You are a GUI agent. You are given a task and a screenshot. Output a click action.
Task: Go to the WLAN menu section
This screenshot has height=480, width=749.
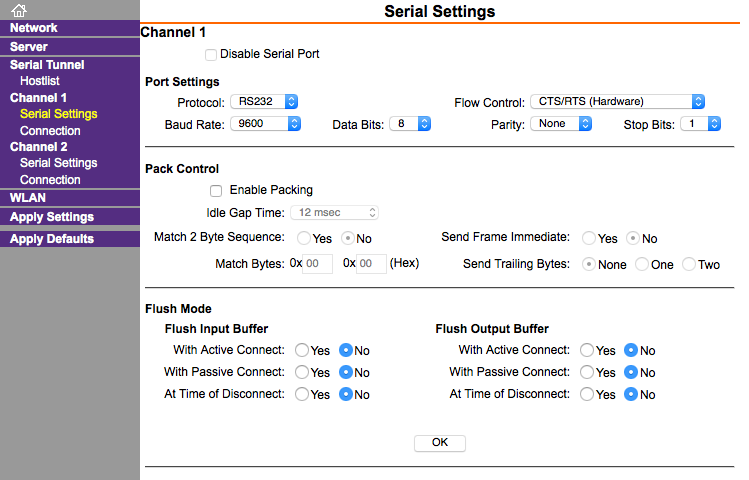coord(28,198)
